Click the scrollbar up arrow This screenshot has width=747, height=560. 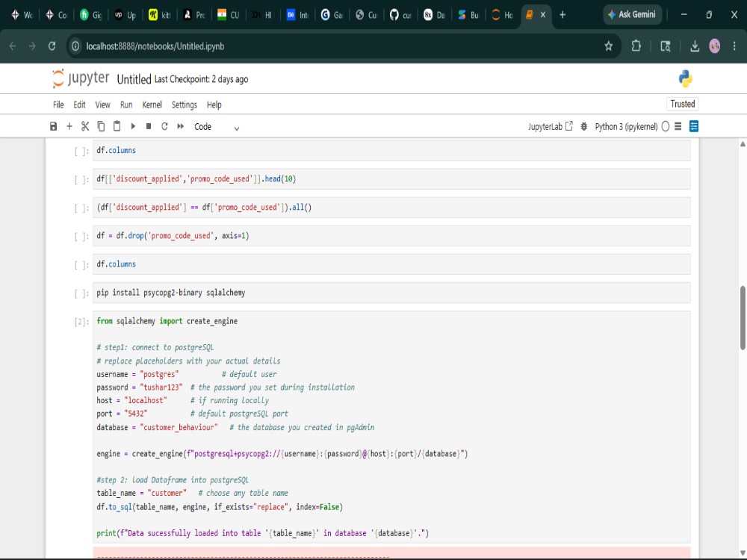click(743, 144)
